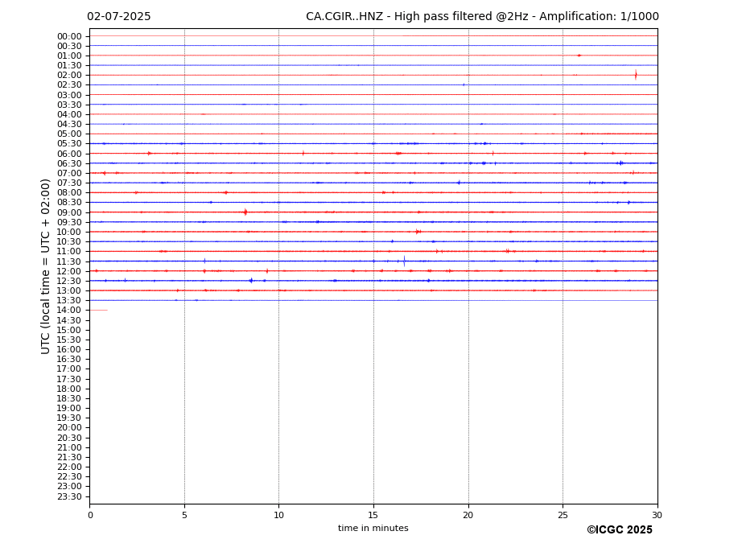Click the 12:30 time row label
Image resolution: width=746 pixels, height=560 pixels.
[x=69, y=281]
